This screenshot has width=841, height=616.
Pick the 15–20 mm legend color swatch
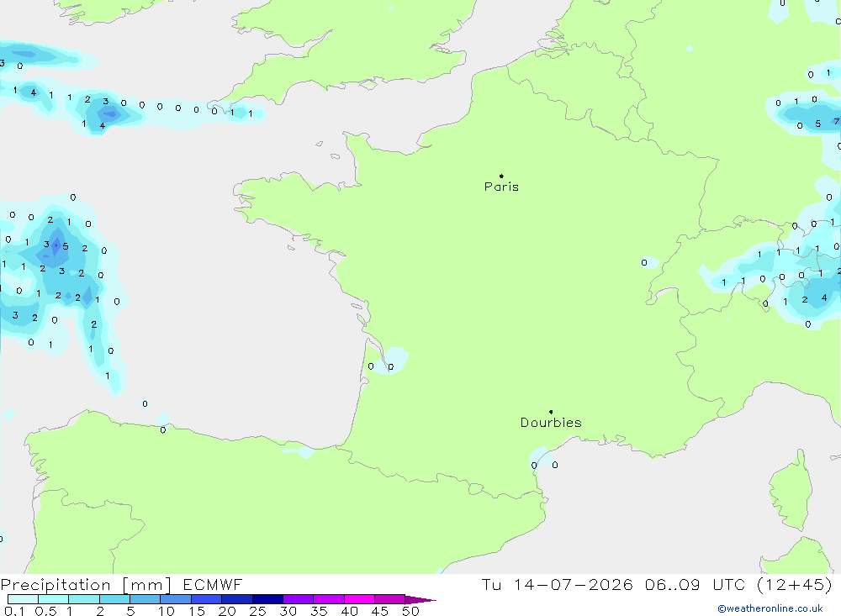[207, 599]
